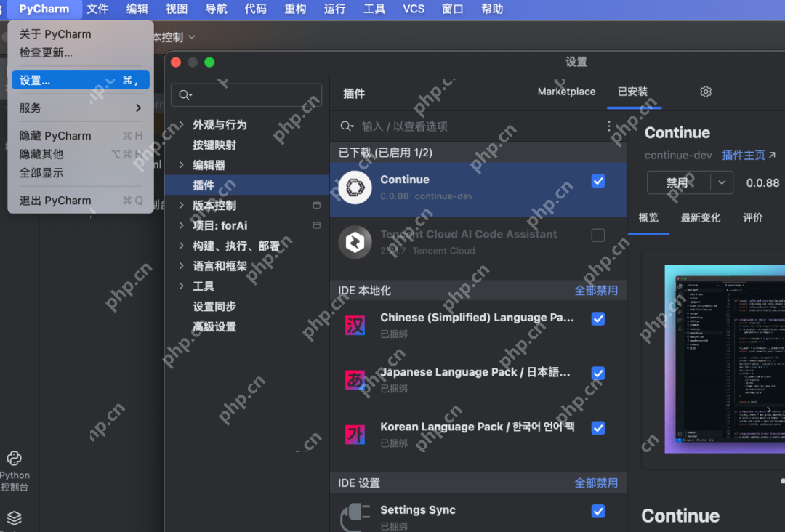Open the 禁用 button dropdown arrow
This screenshot has height=532, width=785.
[x=722, y=183]
